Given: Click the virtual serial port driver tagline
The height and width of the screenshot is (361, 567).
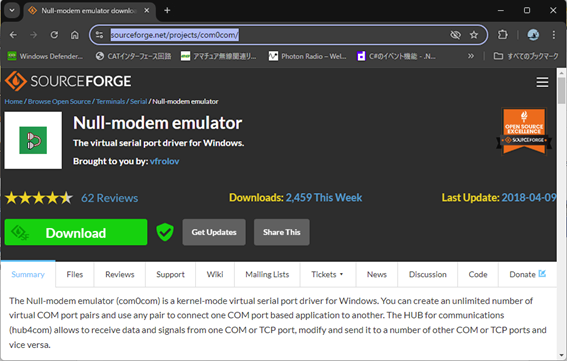Looking at the screenshot, I should pyautogui.click(x=158, y=143).
